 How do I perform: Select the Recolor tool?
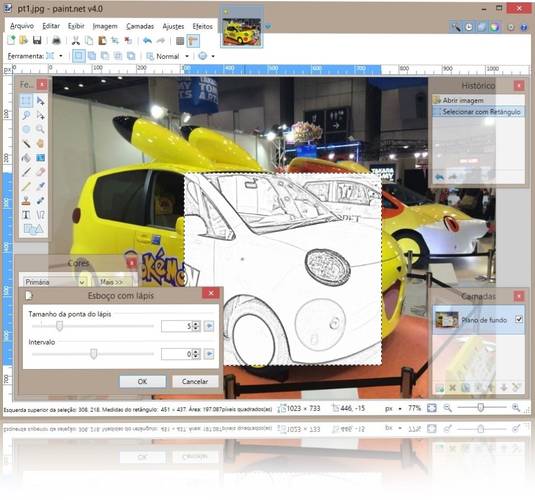click(40, 200)
